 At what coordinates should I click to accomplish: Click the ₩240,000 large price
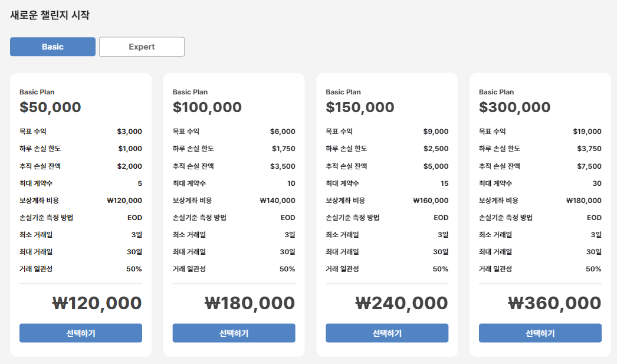[x=402, y=303]
